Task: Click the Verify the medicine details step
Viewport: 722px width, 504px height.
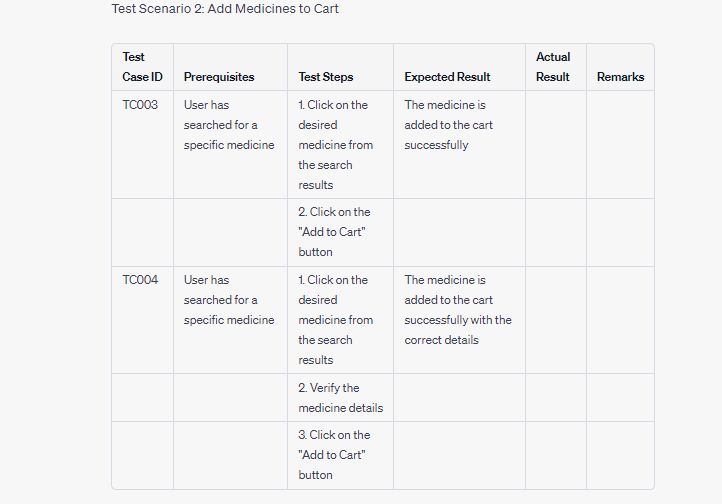Action: (x=341, y=398)
